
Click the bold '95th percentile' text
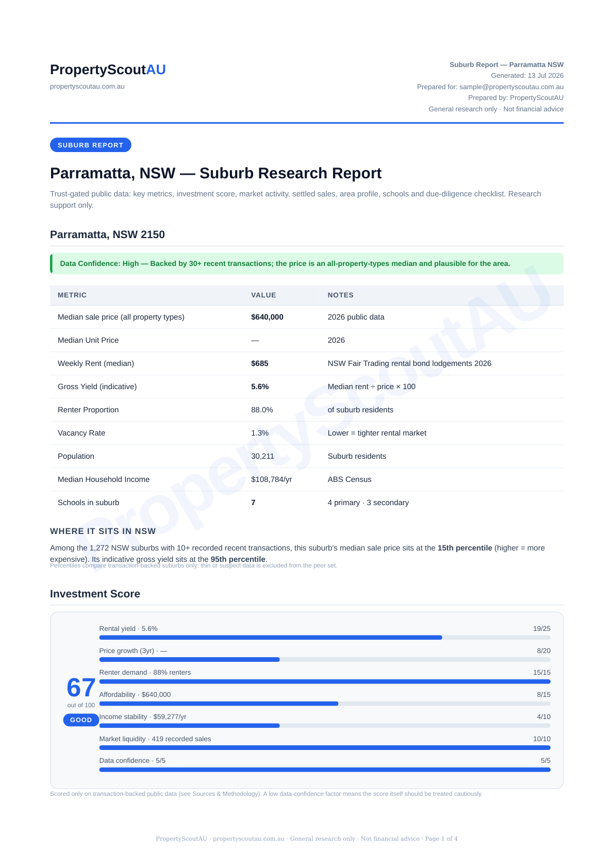pos(238,559)
